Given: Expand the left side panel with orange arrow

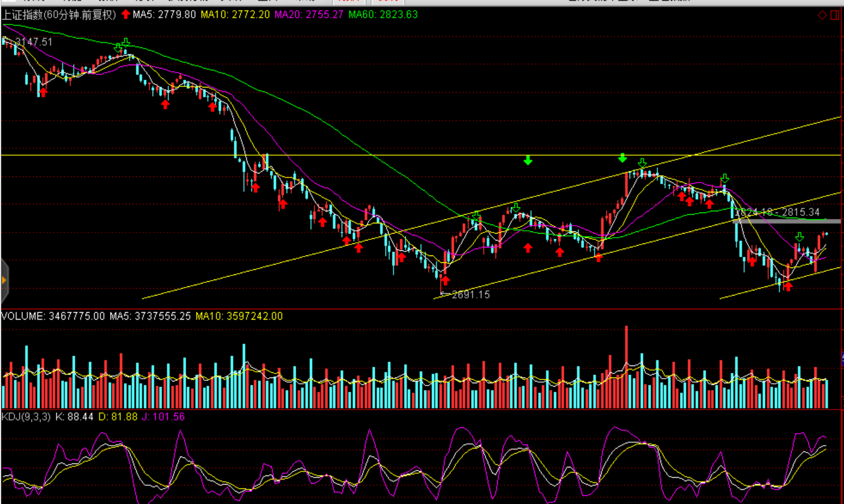Looking at the screenshot, I should (x=4, y=280).
